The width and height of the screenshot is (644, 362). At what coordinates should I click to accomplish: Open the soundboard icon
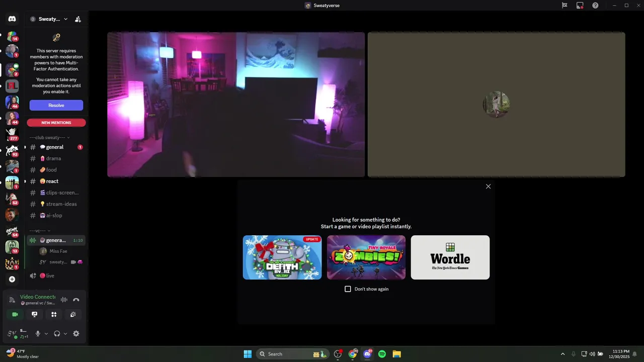tap(73, 314)
